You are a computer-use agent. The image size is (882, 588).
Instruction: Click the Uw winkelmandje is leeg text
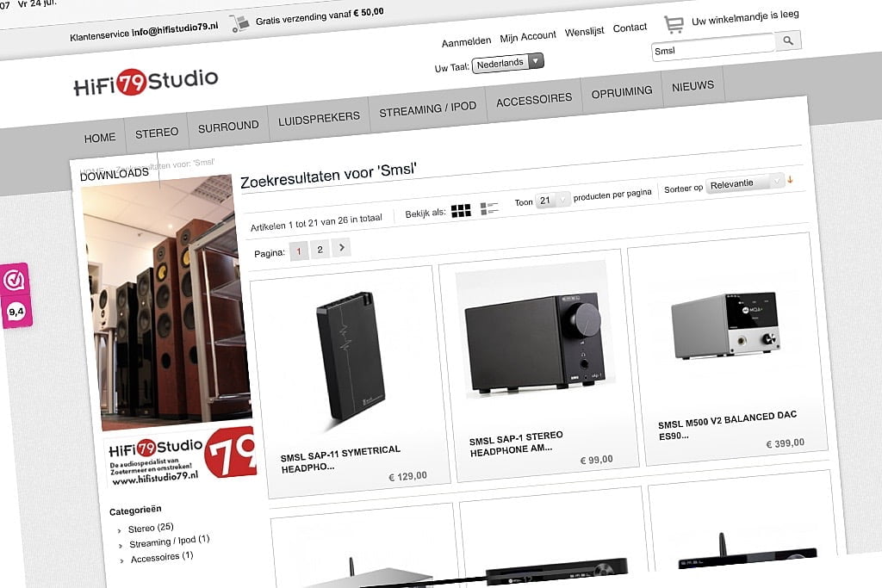coord(745,17)
